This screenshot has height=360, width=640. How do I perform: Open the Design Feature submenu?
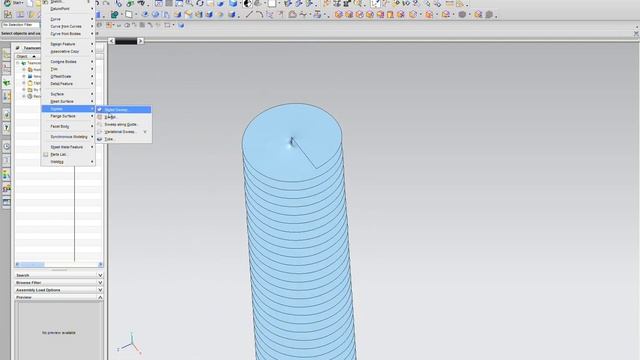68,44
